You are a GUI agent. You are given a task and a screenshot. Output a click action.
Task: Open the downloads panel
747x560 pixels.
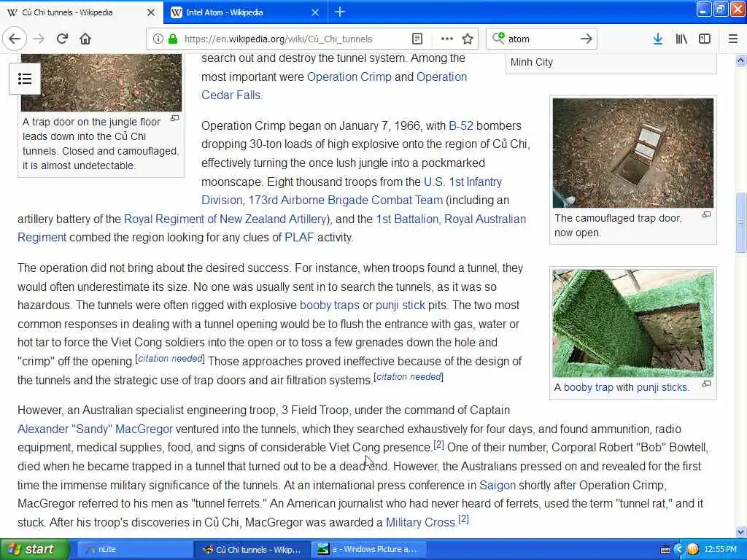coord(657,39)
